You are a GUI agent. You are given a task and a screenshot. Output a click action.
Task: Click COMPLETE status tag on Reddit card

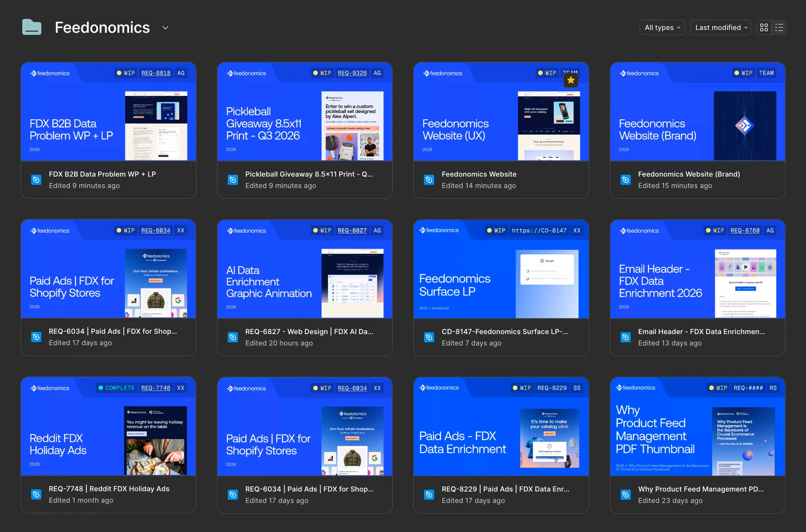click(116, 388)
